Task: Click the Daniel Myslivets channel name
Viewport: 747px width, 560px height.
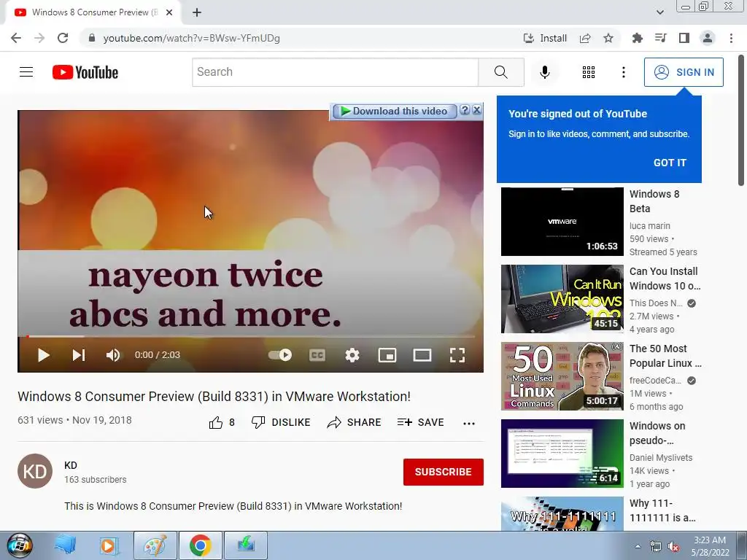Action: coord(661,458)
